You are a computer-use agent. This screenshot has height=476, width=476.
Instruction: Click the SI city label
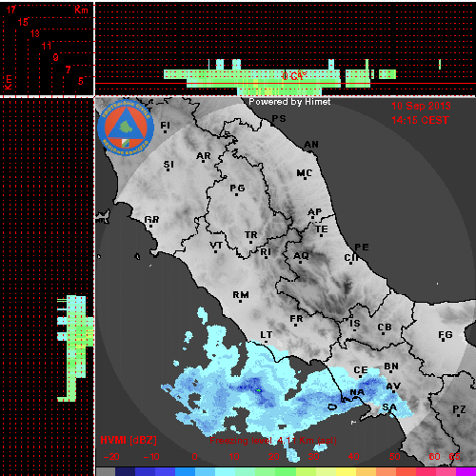(x=169, y=165)
